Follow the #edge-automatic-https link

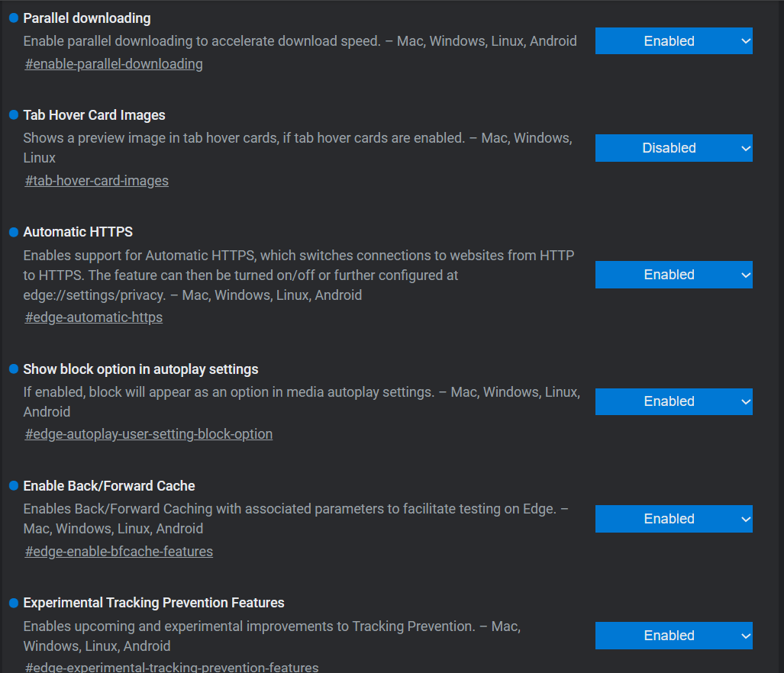94,317
